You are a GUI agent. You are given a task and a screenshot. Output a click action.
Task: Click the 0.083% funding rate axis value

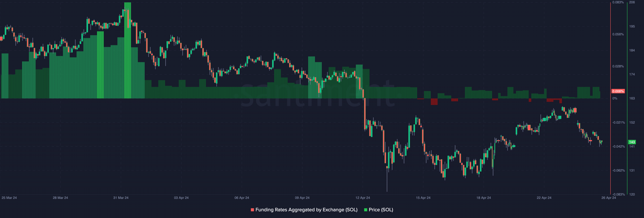click(618, 2)
